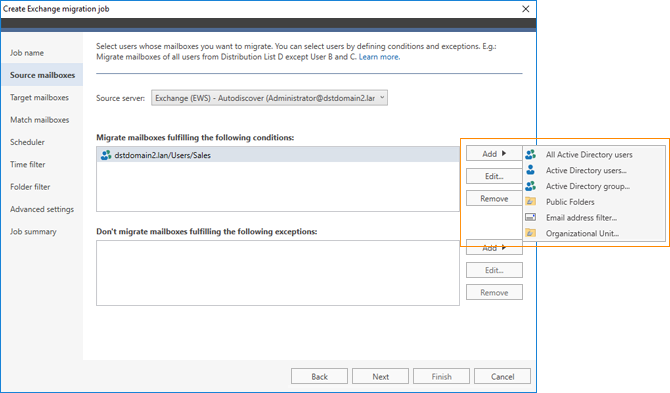Choose All Active Directory users menu entry
670x393 pixels.
tap(594, 155)
